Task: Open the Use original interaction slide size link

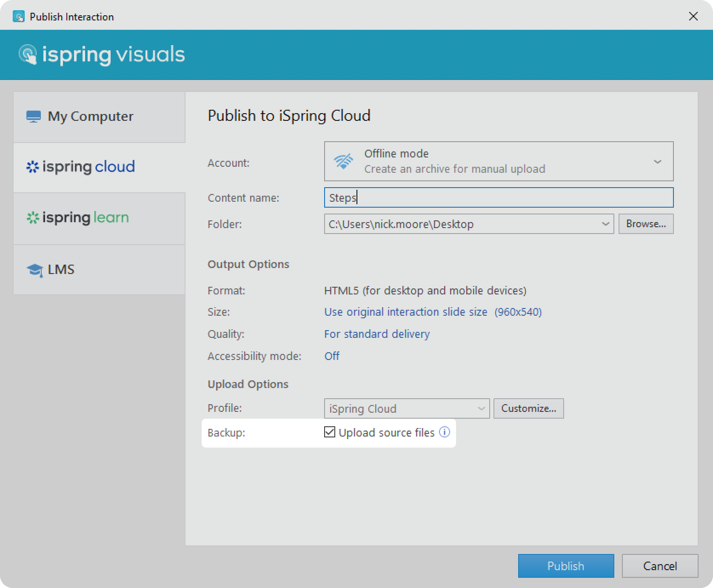Action: pos(405,312)
